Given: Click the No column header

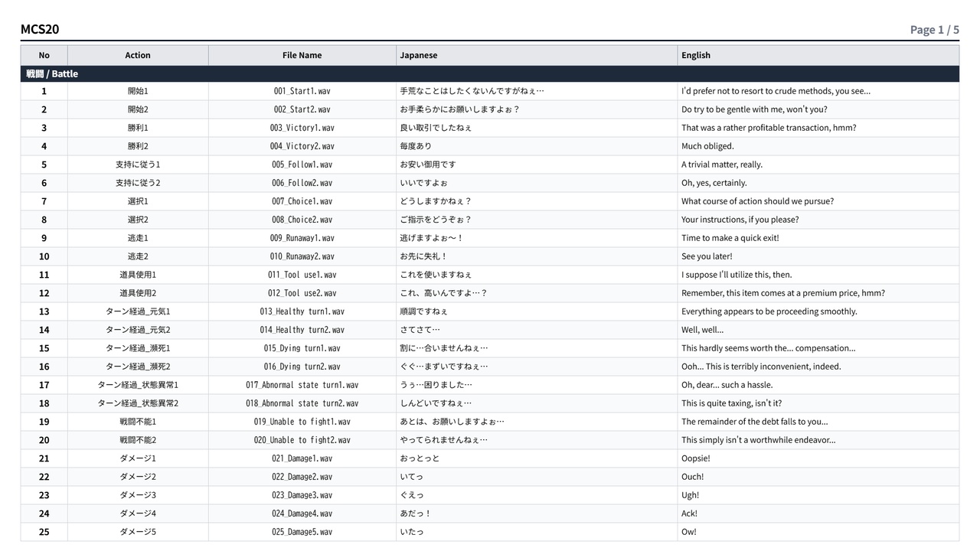Looking at the screenshot, I should tap(44, 55).
